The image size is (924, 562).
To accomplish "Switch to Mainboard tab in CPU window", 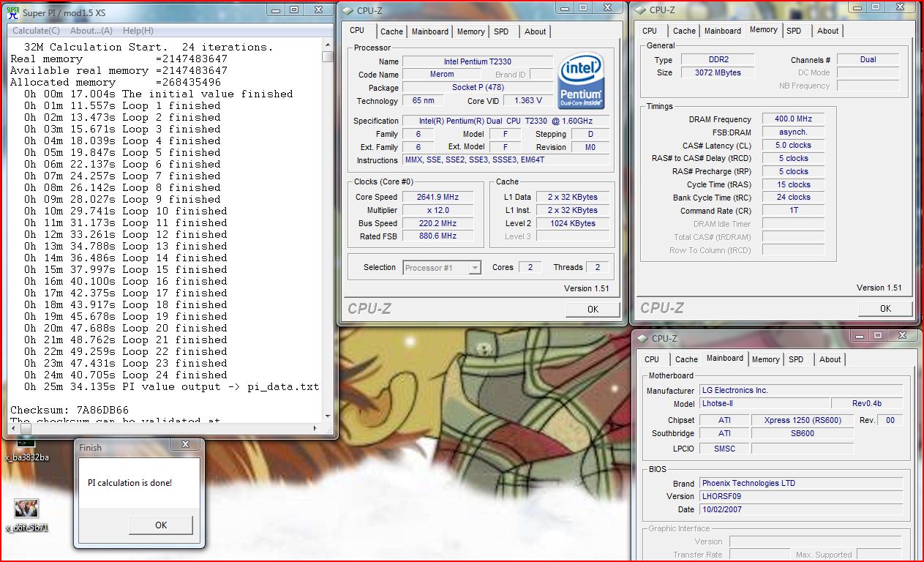I will [x=430, y=31].
